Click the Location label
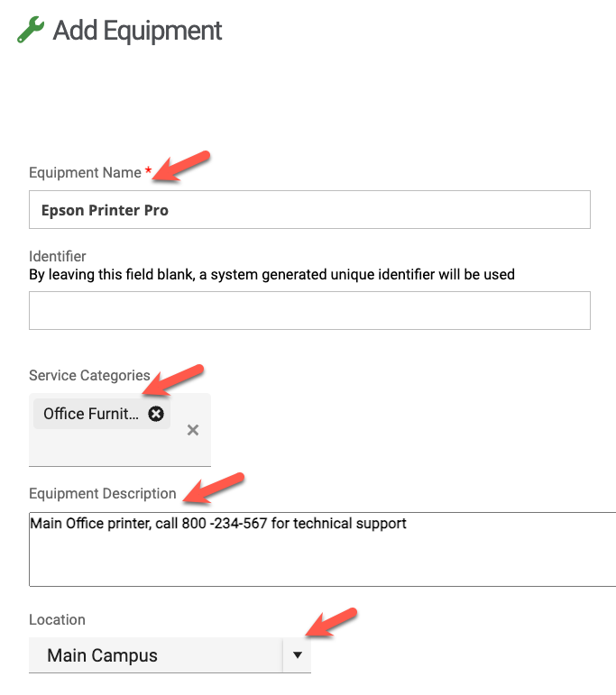 pyautogui.click(x=57, y=619)
